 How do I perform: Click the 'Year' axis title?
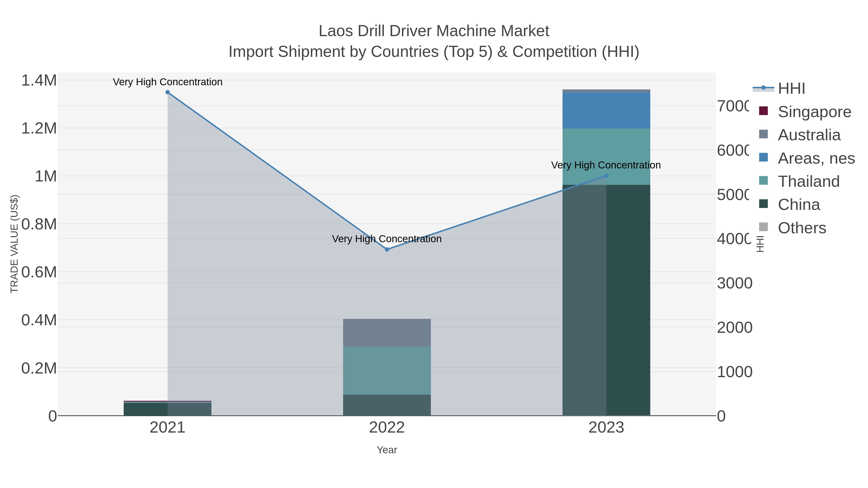click(x=387, y=450)
